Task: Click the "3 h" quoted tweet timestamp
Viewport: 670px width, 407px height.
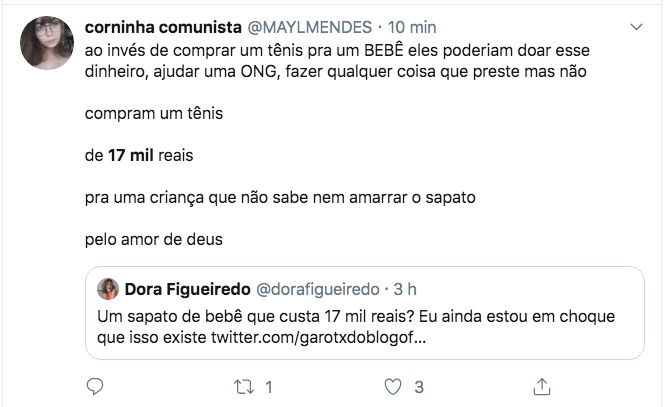Action: click(x=404, y=290)
